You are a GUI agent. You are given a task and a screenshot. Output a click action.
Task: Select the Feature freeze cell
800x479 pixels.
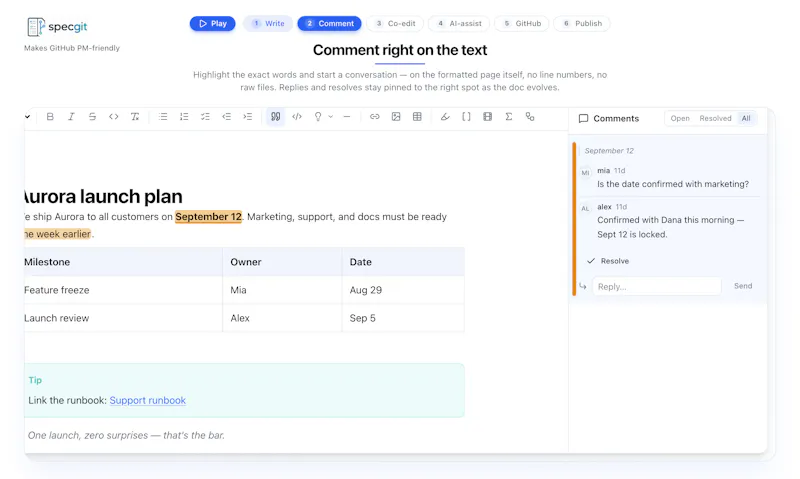(123, 290)
